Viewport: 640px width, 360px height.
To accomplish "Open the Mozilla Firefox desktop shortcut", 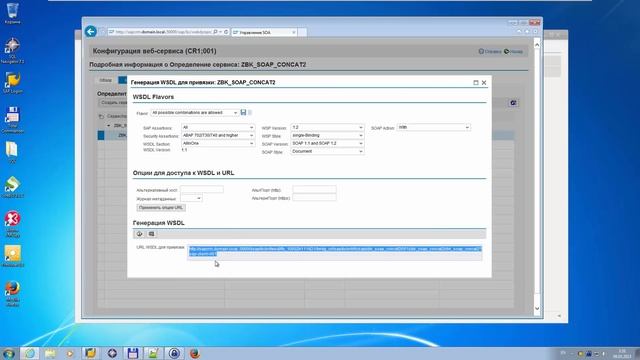I will coord(12,293).
